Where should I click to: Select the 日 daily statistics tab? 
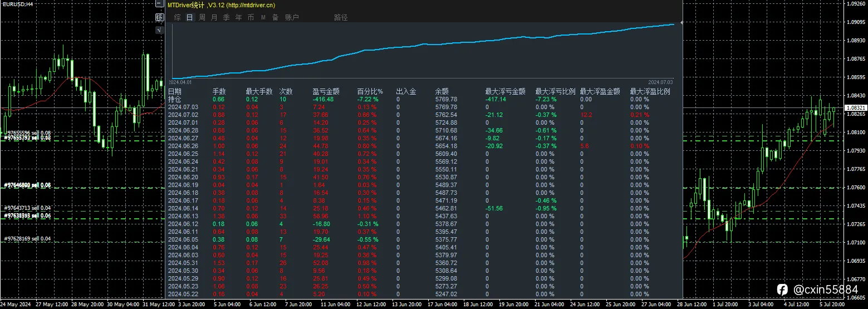click(189, 17)
